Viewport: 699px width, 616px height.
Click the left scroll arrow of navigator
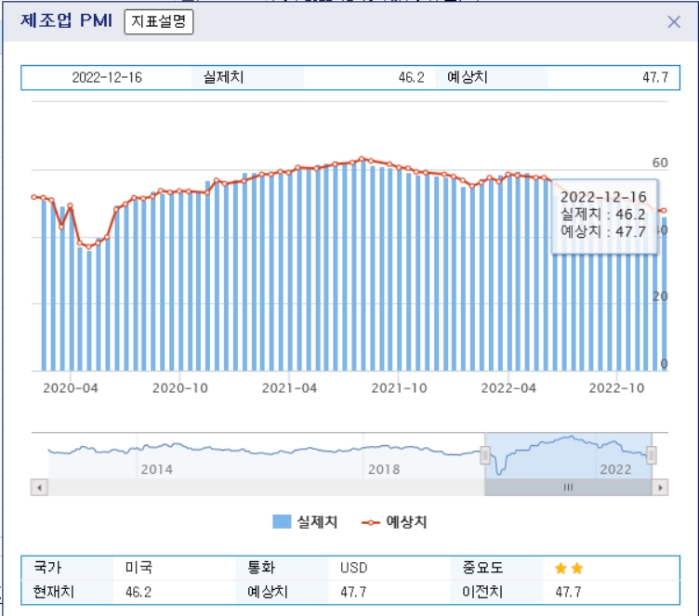39,487
